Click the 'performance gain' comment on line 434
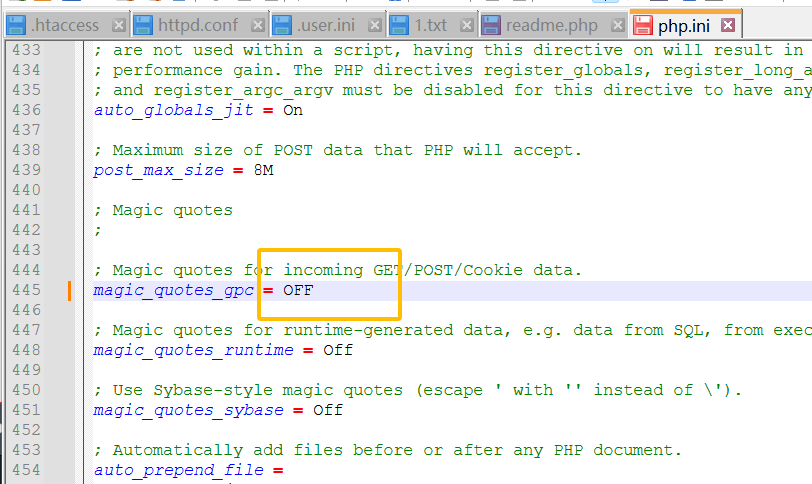The width and height of the screenshot is (812, 484). [x=453, y=70]
